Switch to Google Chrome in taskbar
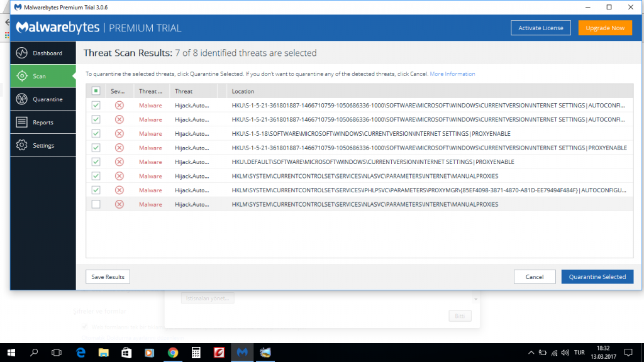644x362 pixels. coord(173,353)
